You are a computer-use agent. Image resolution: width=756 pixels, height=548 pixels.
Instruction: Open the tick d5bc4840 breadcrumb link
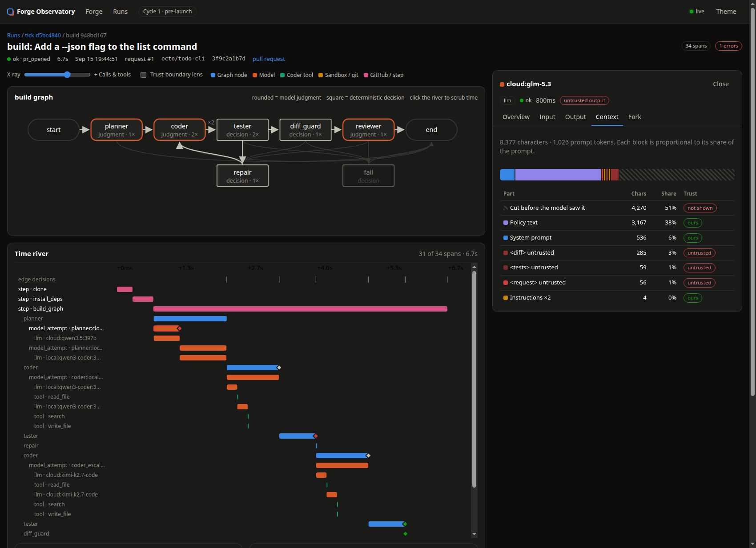[43, 36]
